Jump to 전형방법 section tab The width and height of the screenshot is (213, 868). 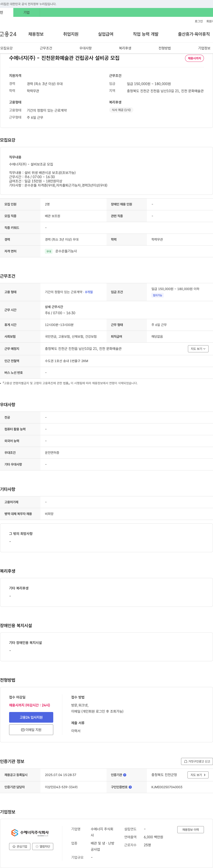pyautogui.click(x=164, y=48)
